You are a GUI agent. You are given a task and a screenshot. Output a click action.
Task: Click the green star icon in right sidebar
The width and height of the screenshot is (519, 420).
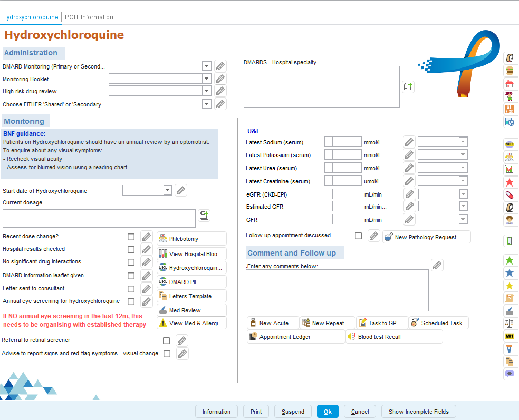509,260
